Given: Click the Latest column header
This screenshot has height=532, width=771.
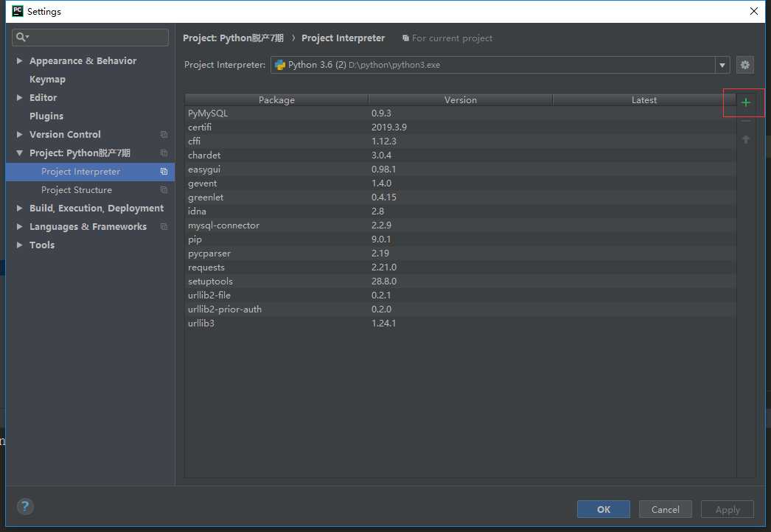Looking at the screenshot, I should [644, 99].
